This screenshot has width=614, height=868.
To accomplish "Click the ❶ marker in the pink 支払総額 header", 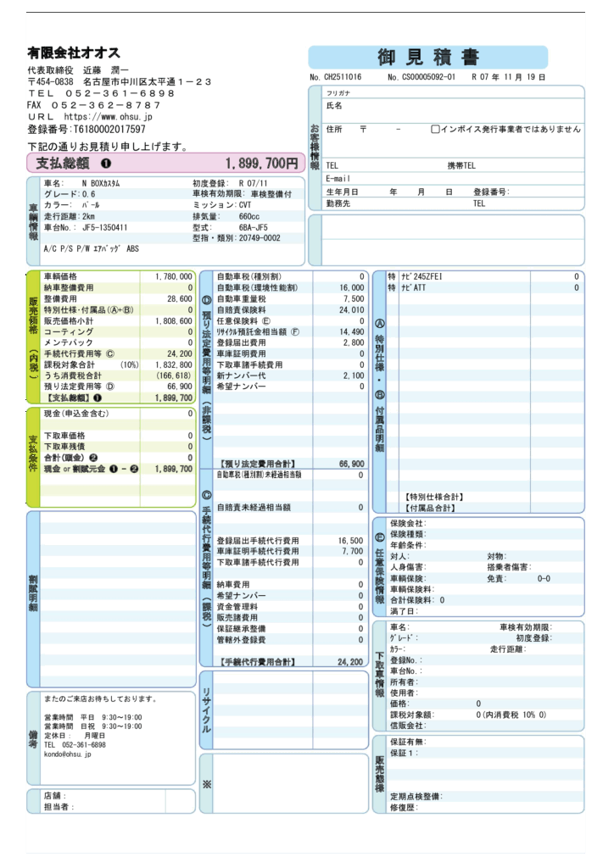I will (x=106, y=163).
